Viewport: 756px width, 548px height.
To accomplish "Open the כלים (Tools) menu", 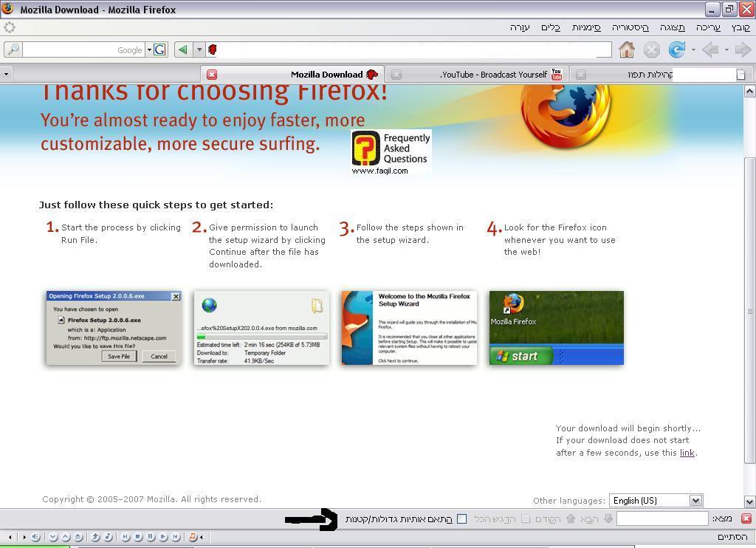I will (551, 27).
